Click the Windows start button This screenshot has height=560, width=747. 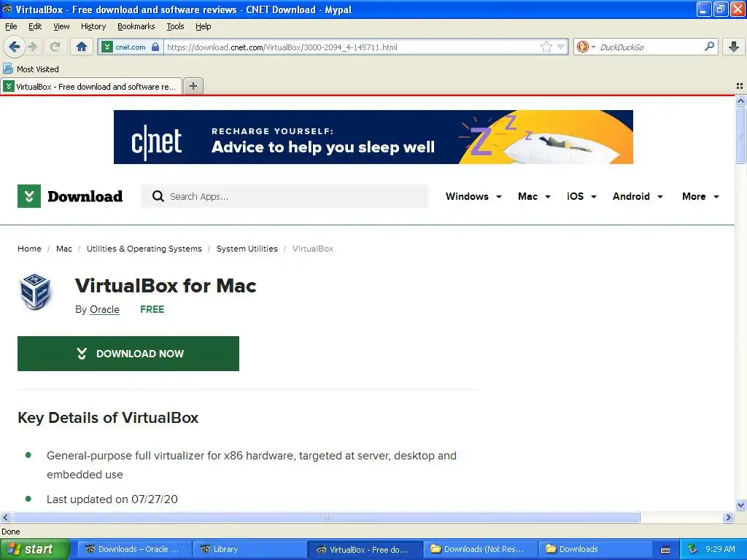tap(34, 549)
